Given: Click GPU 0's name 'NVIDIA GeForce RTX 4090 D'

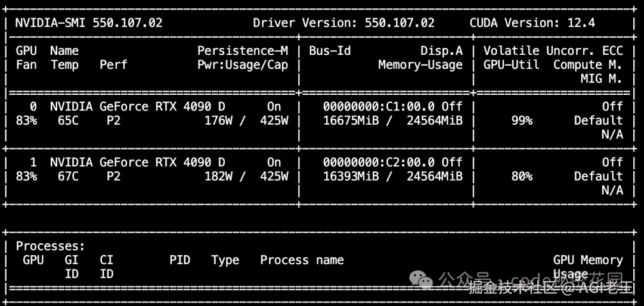Looking at the screenshot, I should pos(138,106).
